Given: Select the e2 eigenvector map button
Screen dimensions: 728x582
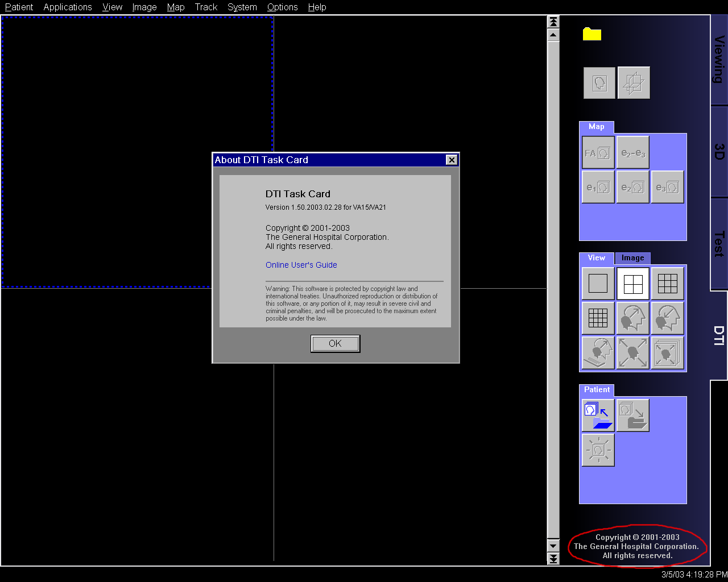Looking at the screenshot, I should pyautogui.click(x=632, y=187).
